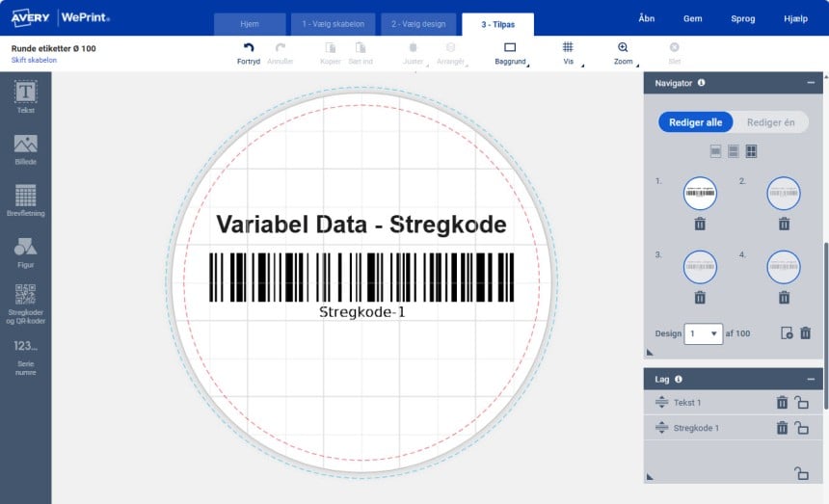Delete label 1 in the Navigator
Screen dimensions: 829x504
700,224
